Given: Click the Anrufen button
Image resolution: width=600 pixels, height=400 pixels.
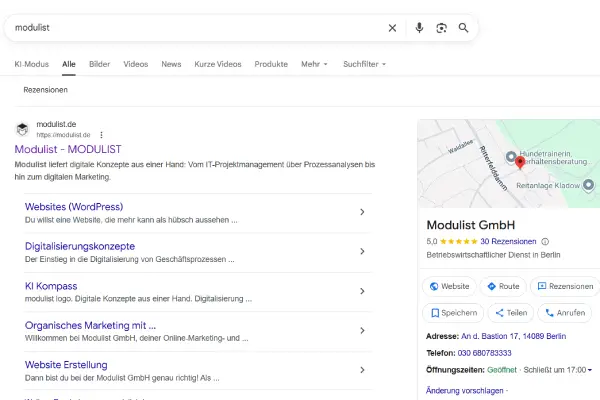Looking at the screenshot, I should 565,313.
